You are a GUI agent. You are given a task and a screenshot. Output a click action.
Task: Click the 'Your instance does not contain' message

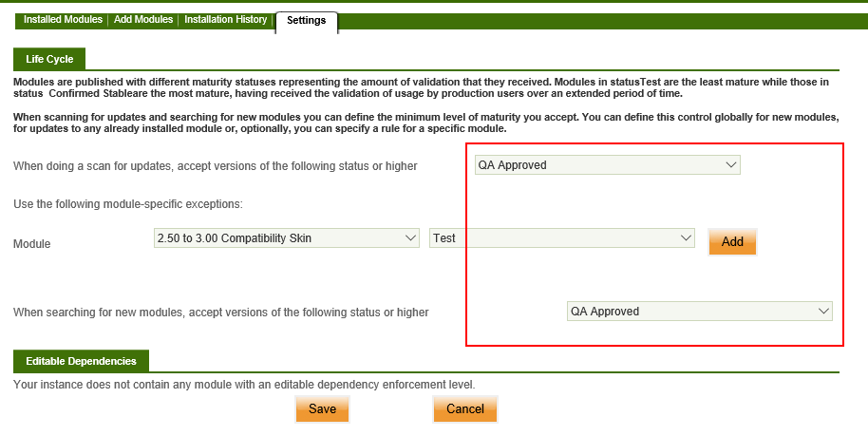(243, 385)
